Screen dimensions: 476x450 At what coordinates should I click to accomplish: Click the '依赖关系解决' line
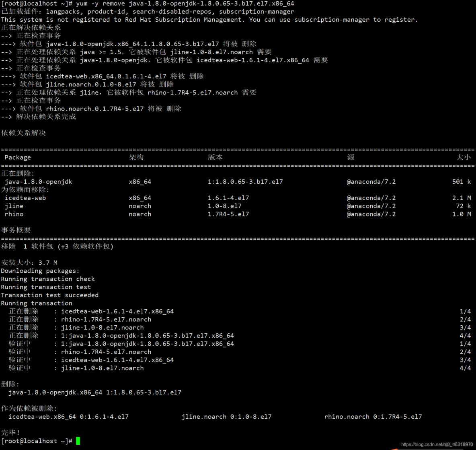pos(23,133)
